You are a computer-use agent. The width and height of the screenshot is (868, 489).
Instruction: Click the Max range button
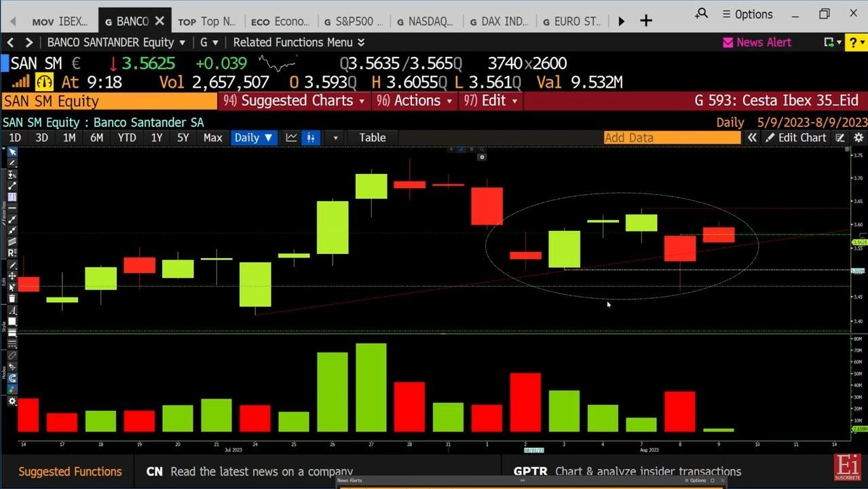[212, 137]
